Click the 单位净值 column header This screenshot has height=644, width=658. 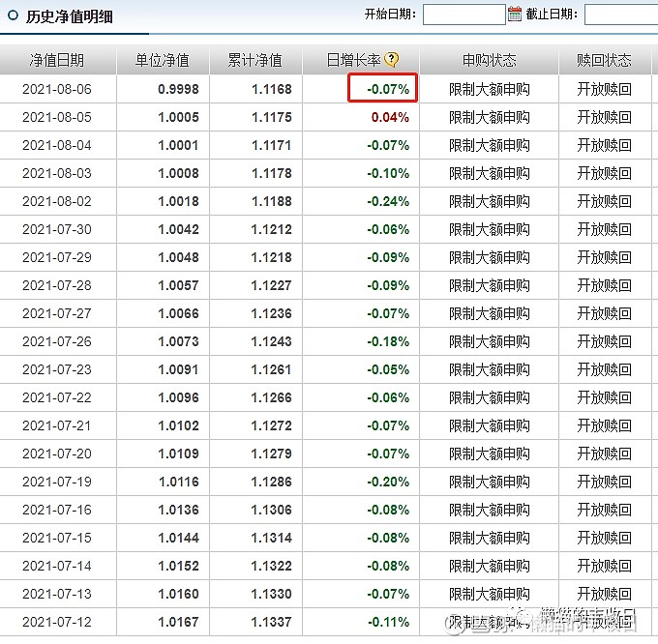[x=162, y=60]
